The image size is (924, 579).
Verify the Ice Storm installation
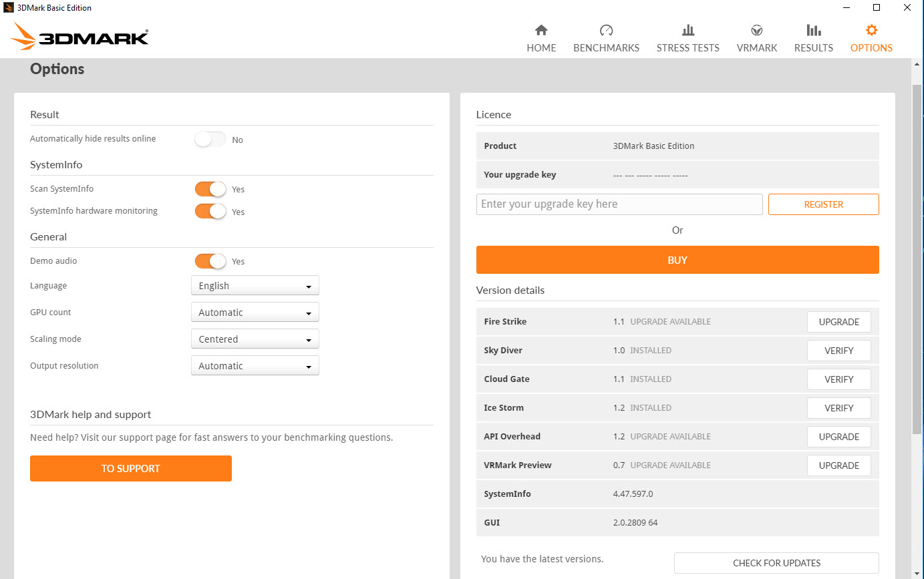point(839,408)
